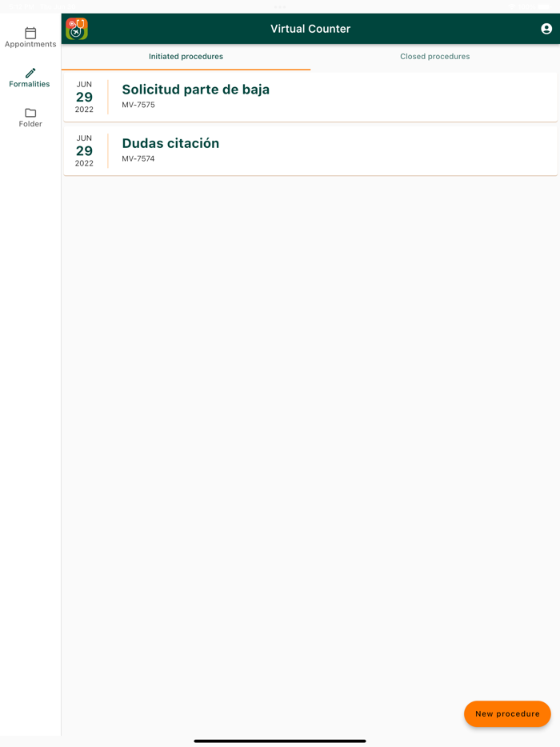This screenshot has height=747, width=560.
Task: Select the Initiated procedures tab
Action: 186,56
